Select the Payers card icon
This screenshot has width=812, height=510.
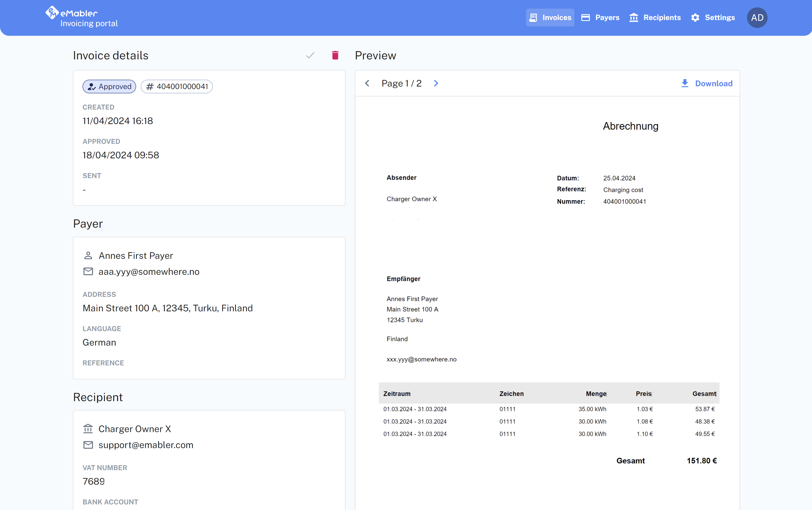[586, 17]
